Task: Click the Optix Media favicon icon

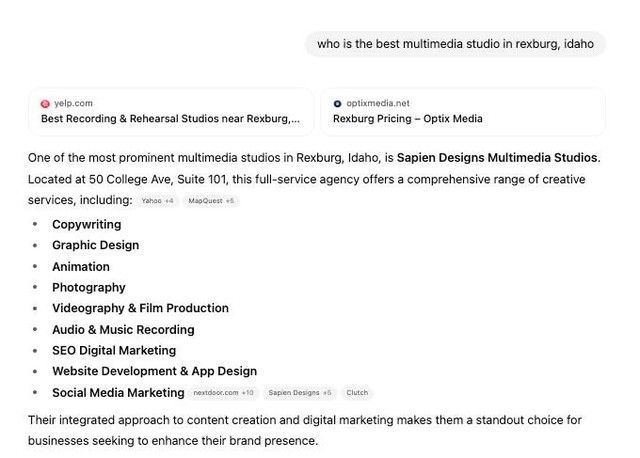Action: pos(337,104)
